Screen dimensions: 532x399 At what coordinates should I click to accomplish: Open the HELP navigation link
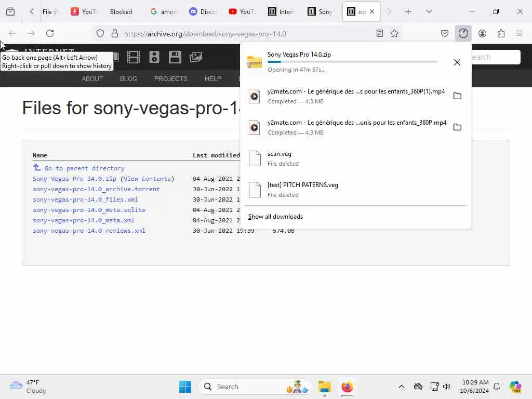[212, 79]
